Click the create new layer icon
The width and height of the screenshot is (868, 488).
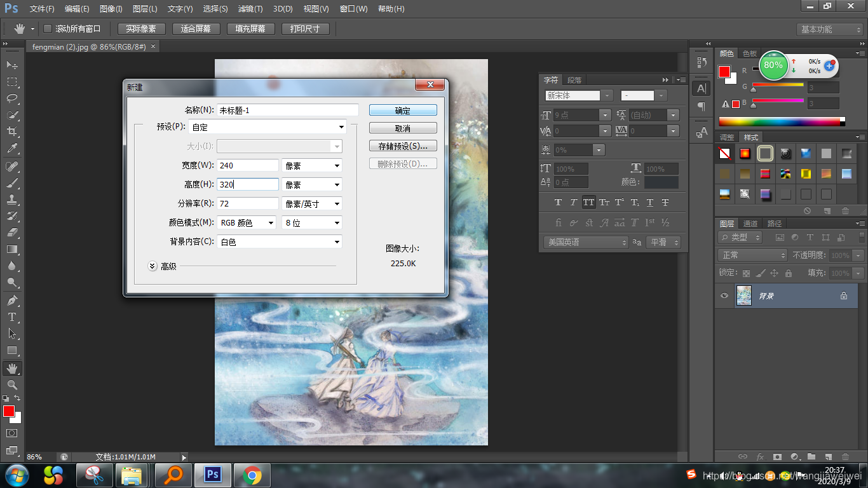tap(828, 456)
